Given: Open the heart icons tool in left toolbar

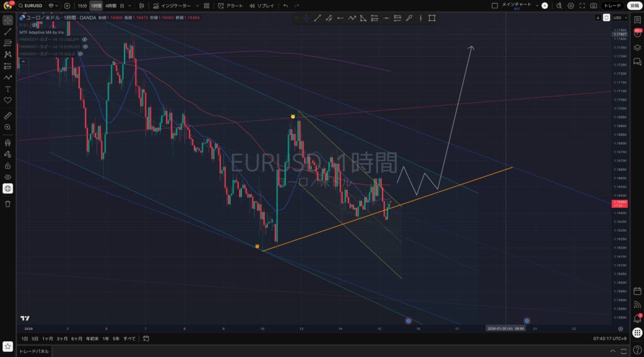Looking at the screenshot, I should [x=8, y=100].
